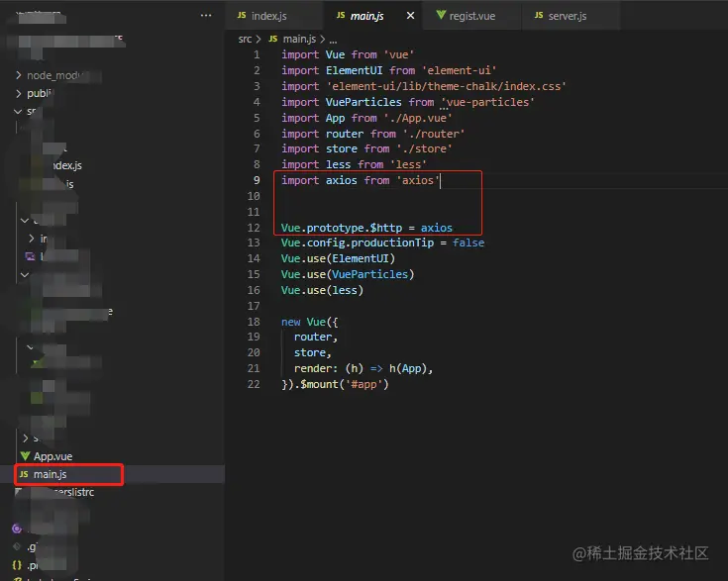This screenshot has height=581, width=728.
Task: Click $mount('#app') on line 22
Action: (344, 384)
